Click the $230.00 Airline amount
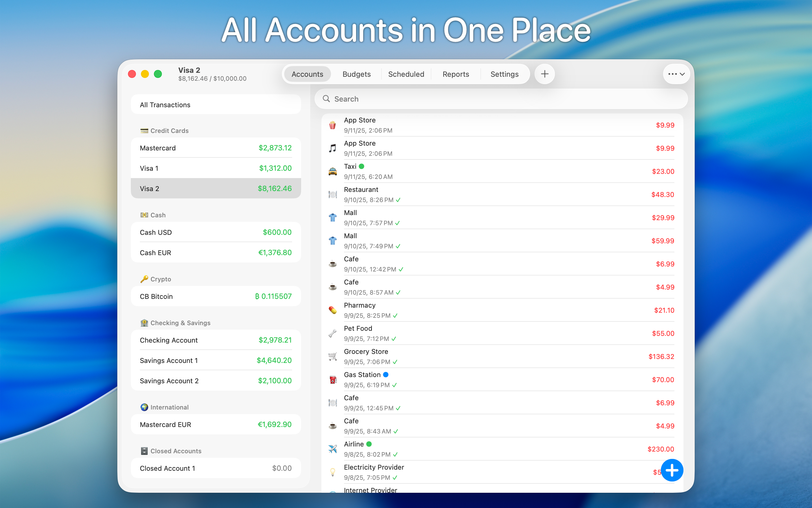The height and width of the screenshot is (508, 812). point(661,449)
